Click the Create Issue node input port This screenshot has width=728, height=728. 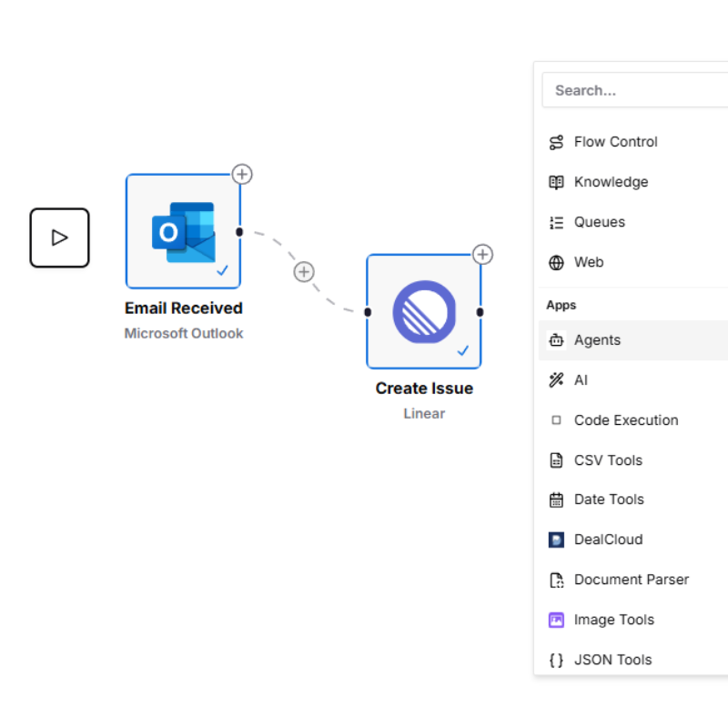point(368,312)
